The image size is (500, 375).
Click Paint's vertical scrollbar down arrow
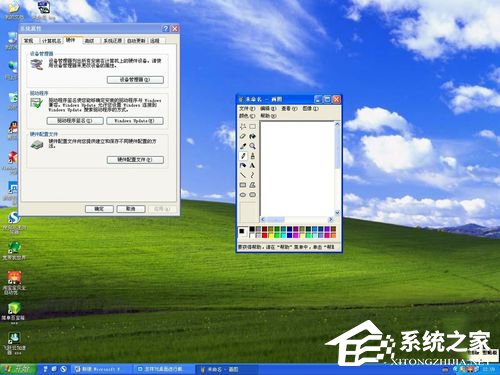pos(337,213)
